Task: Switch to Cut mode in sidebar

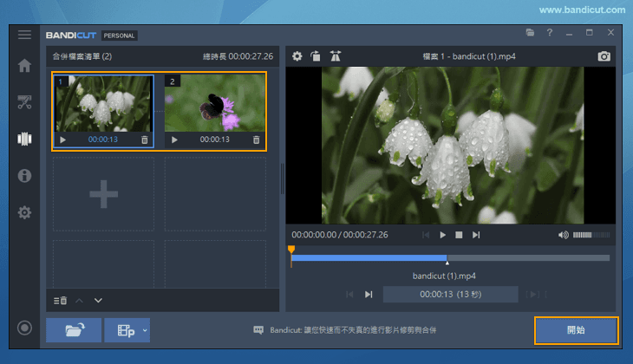Action: coord(24,102)
